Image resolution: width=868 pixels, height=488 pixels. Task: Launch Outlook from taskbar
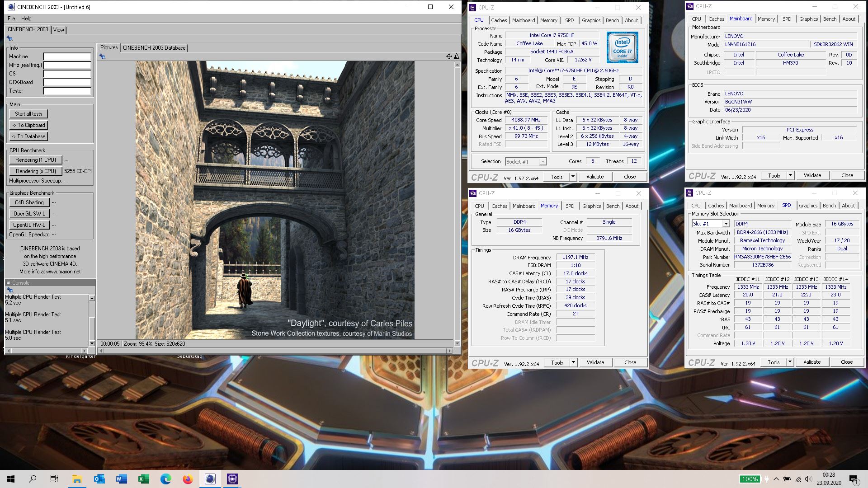[x=99, y=479]
